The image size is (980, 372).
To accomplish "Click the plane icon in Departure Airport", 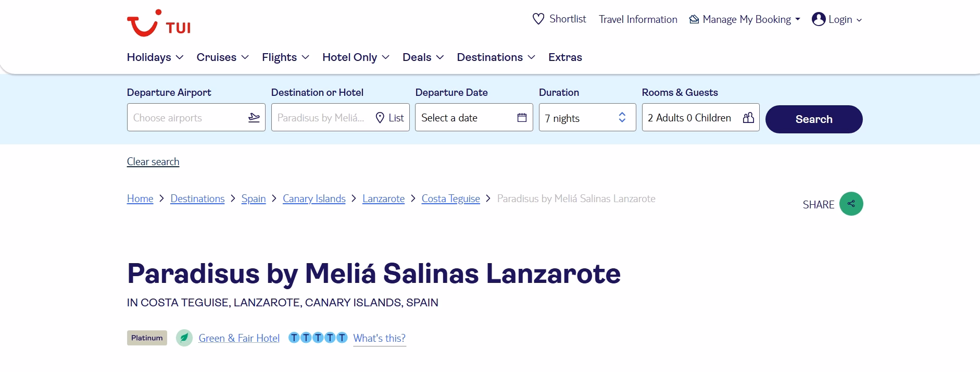I will pyautogui.click(x=254, y=118).
